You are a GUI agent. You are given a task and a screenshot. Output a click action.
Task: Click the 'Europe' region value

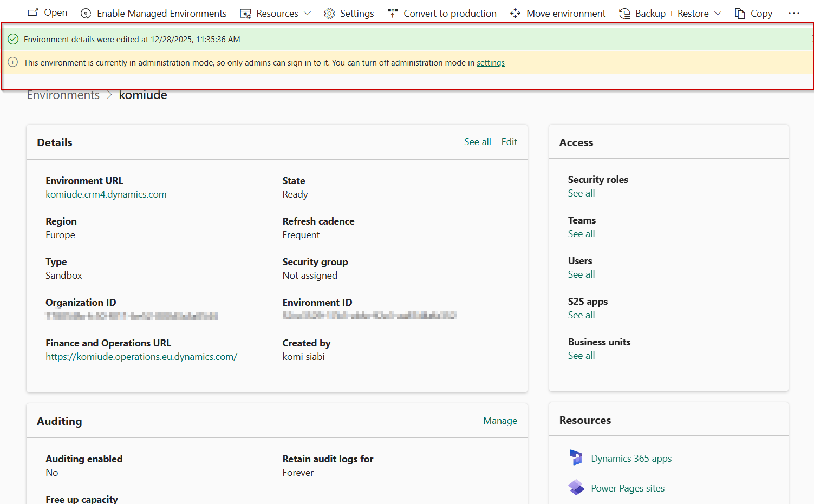click(60, 235)
